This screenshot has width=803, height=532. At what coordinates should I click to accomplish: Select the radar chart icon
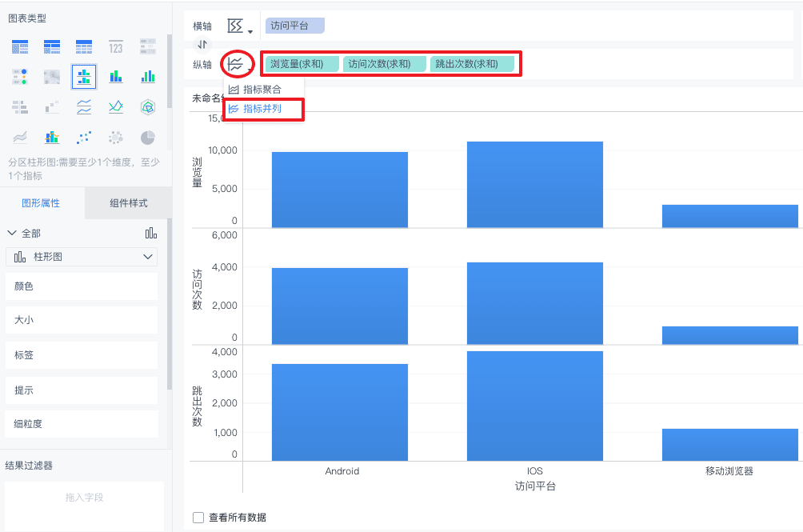click(x=147, y=107)
